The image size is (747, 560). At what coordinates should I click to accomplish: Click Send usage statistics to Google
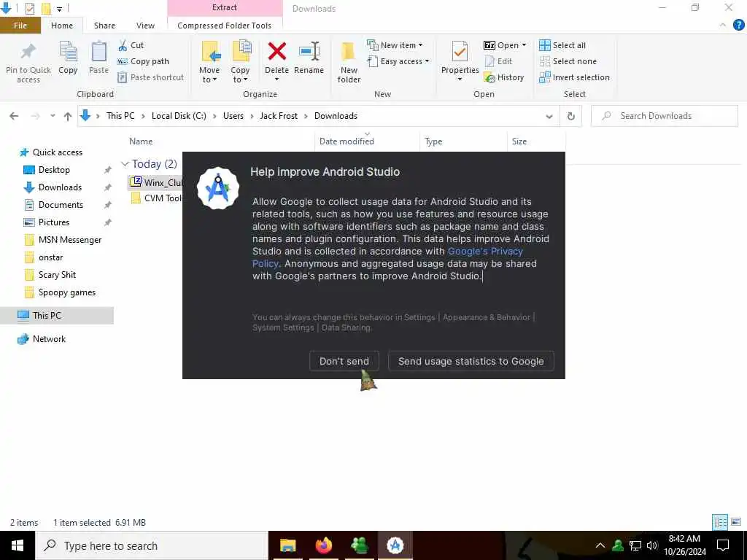(471, 361)
